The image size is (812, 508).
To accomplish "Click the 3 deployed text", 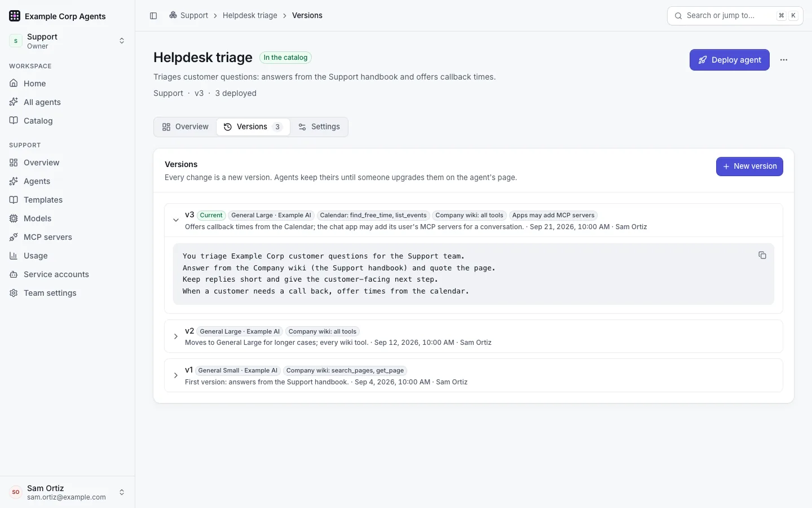I will click(236, 93).
